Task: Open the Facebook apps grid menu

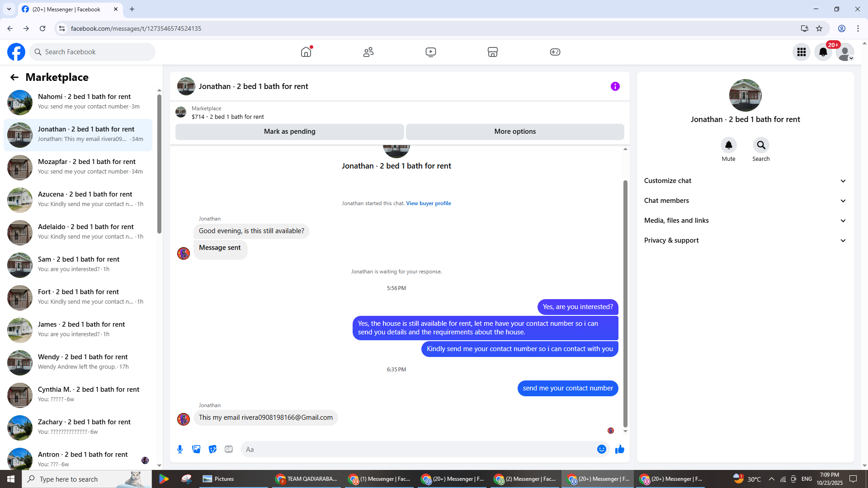Action: [802, 52]
